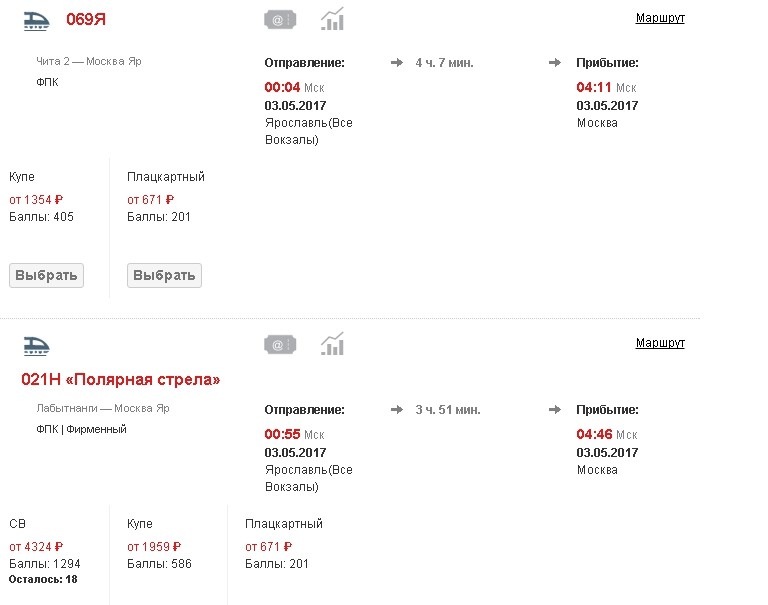Image resolution: width=768 pixels, height=605 pixels.
Task: Click the arrow before "4 ч. 7 мин."
Action: [396, 63]
